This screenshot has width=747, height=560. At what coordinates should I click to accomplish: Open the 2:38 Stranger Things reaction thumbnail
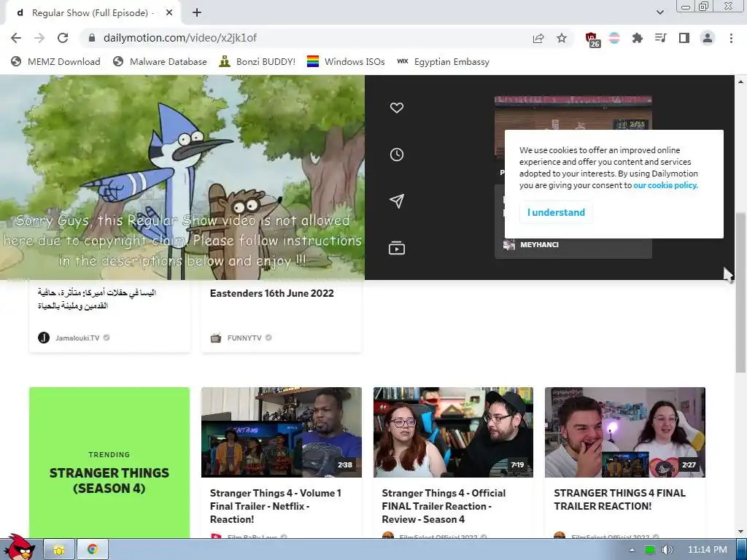click(281, 432)
